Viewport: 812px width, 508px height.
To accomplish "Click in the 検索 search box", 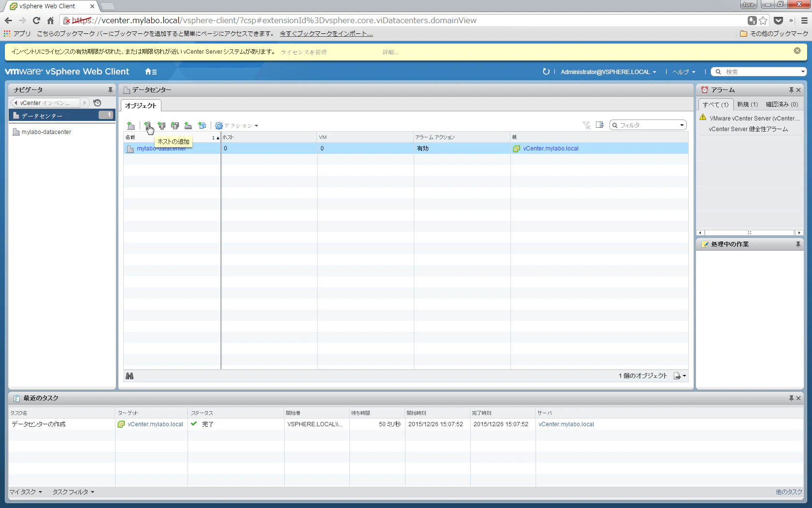I will point(758,72).
